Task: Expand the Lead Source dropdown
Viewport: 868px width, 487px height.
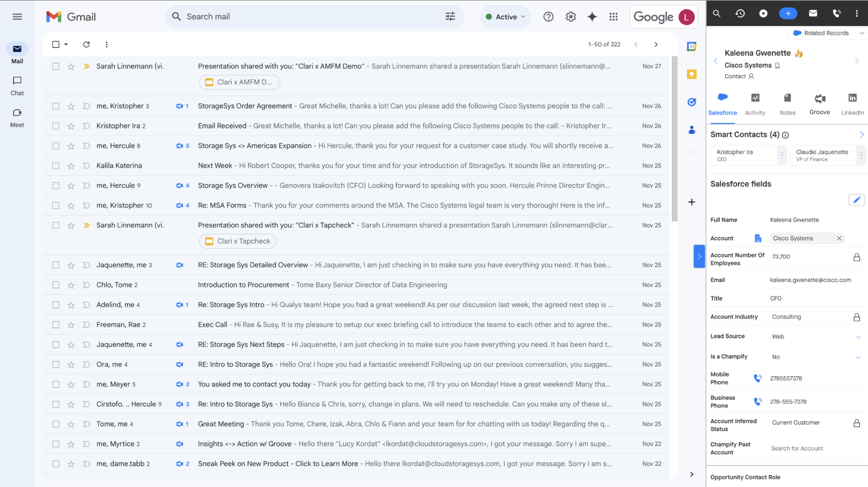Action: point(858,337)
